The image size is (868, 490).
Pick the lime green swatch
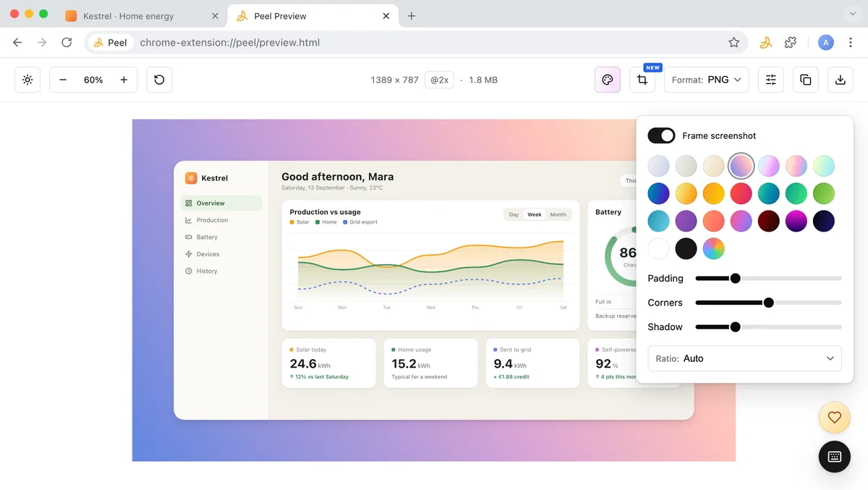(823, 193)
